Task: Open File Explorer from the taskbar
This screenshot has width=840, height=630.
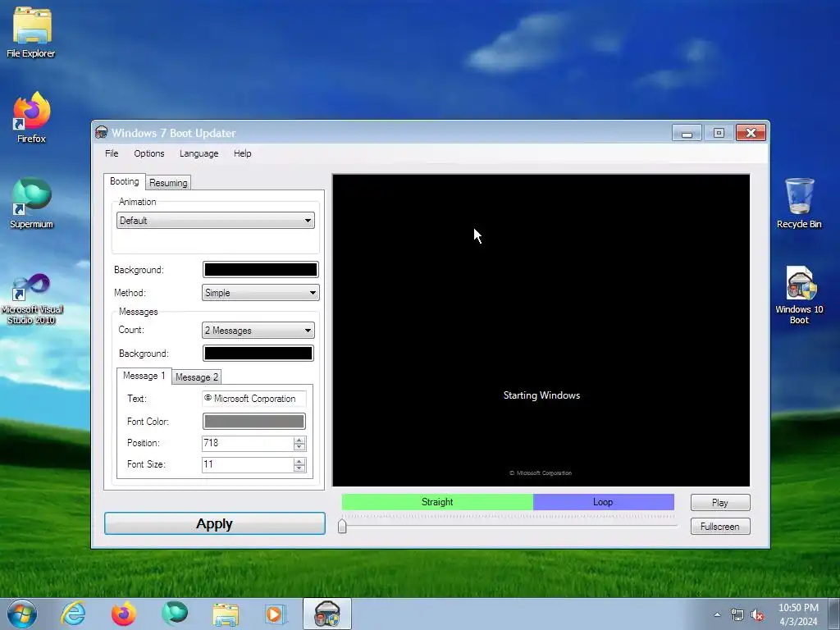Action: click(x=226, y=614)
